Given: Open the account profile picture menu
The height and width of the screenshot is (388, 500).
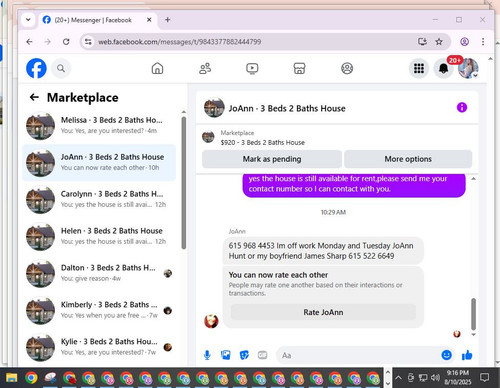Looking at the screenshot, I should (468, 68).
